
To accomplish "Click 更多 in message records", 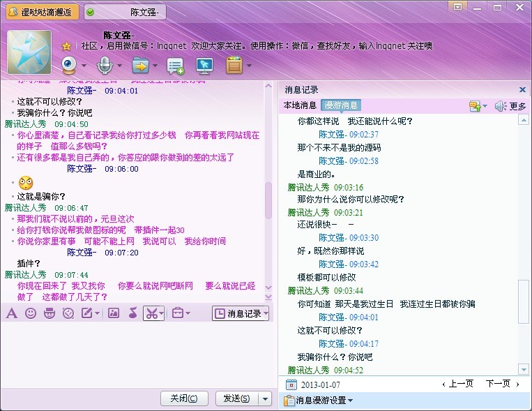I will (518, 107).
